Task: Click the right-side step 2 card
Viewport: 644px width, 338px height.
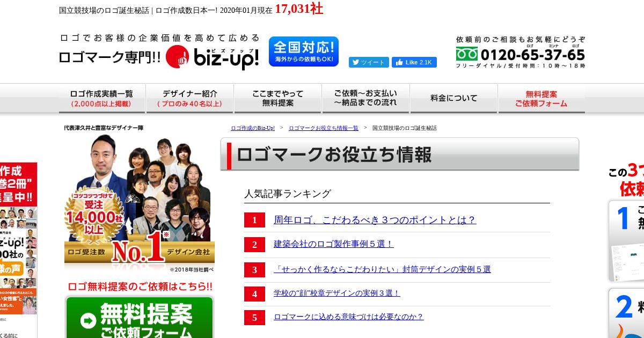Action: pos(626,313)
